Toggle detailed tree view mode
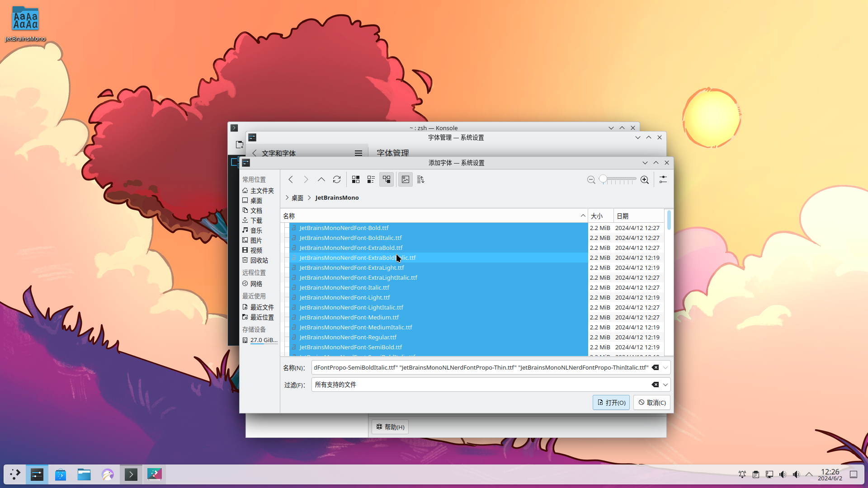This screenshot has height=488, width=868. click(x=387, y=180)
